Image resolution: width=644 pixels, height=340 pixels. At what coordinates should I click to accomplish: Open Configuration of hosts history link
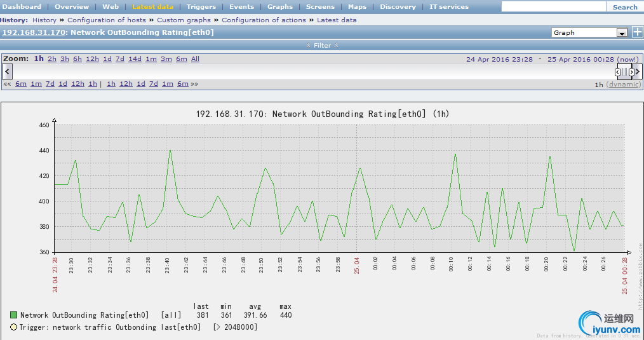click(x=106, y=20)
